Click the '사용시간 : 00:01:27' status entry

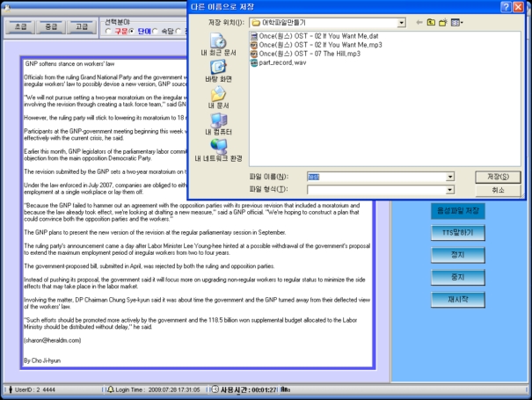[x=249, y=389]
